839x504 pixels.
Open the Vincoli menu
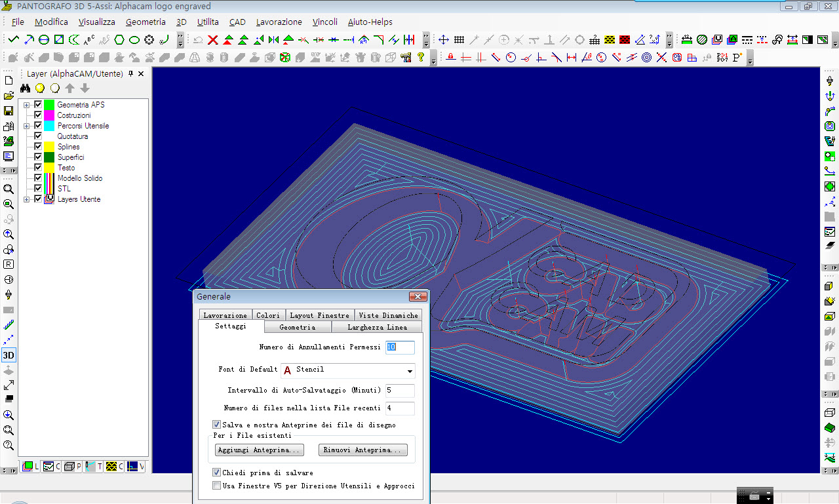coord(325,22)
